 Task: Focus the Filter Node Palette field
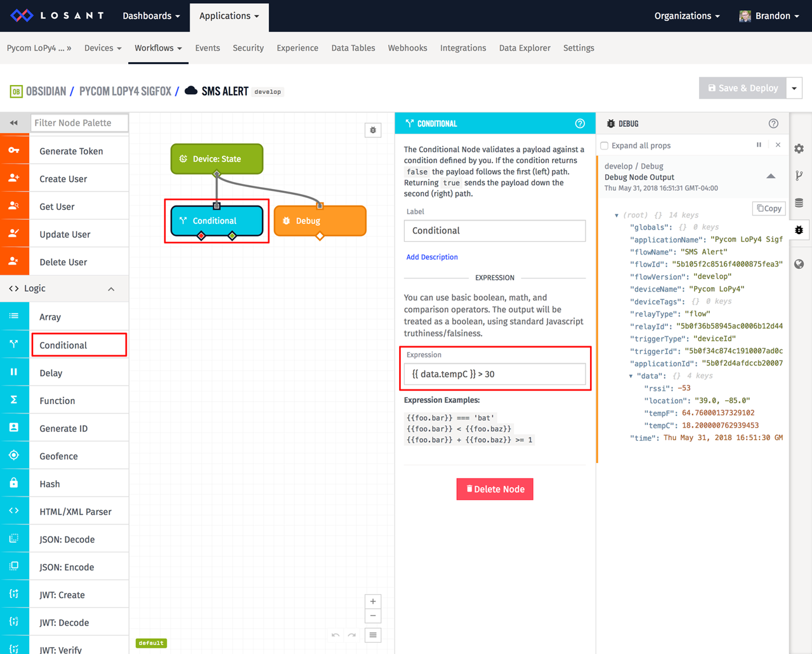(79, 123)
